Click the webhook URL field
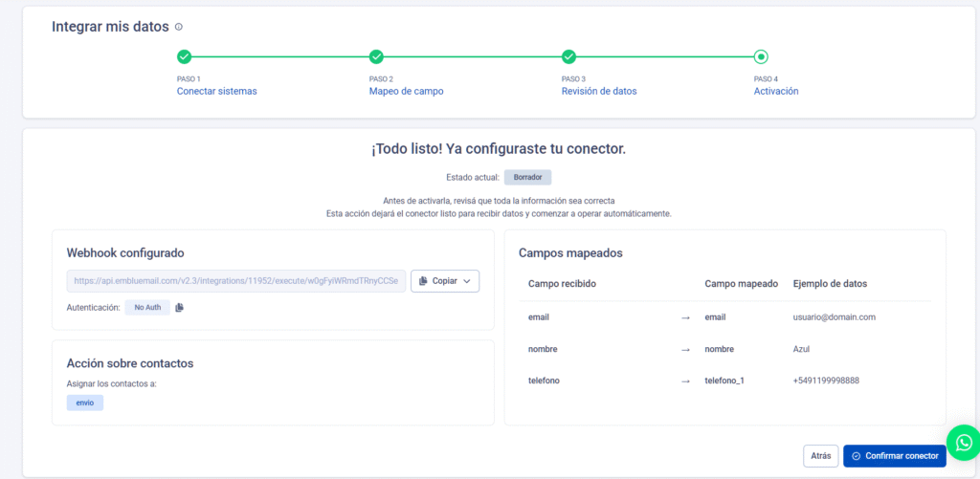Screen dimensions: 980x479 pos(235,281)
